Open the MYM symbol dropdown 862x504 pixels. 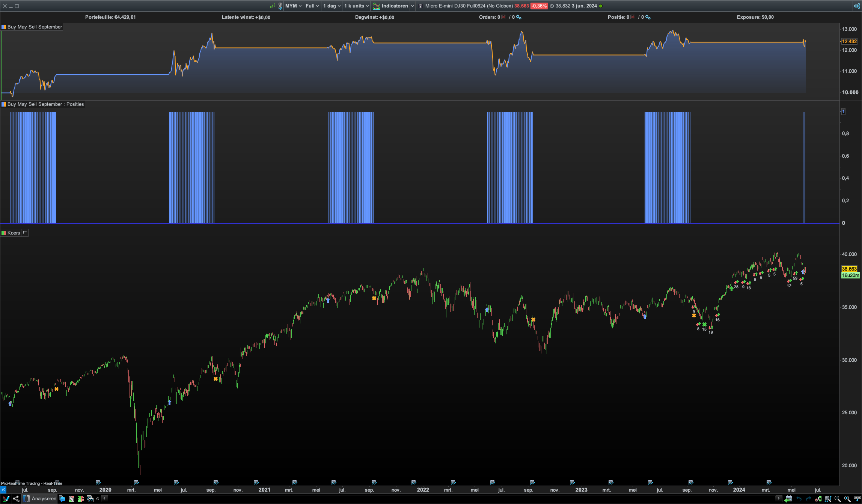tap(293, 6)
